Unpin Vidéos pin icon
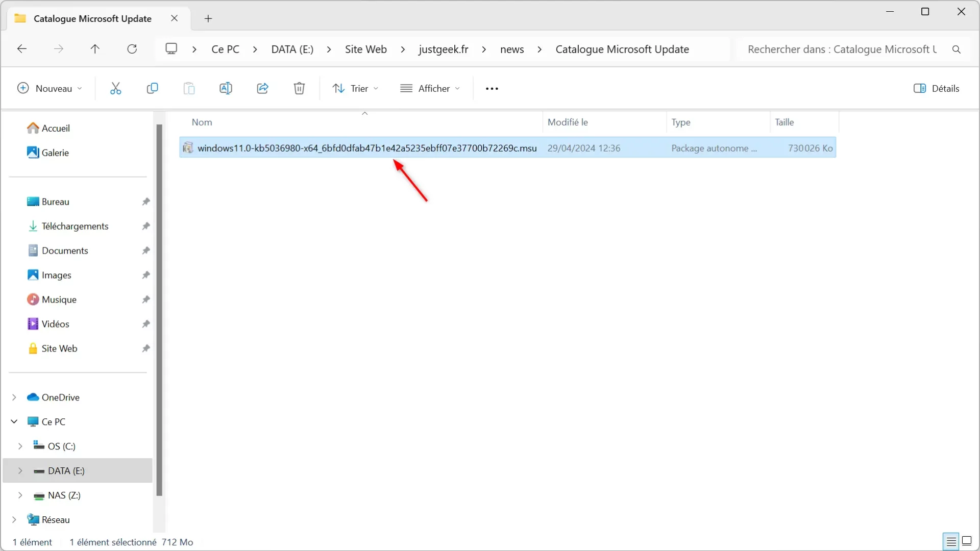This screenshot has height=551, width=980. [x=146, y=324]
